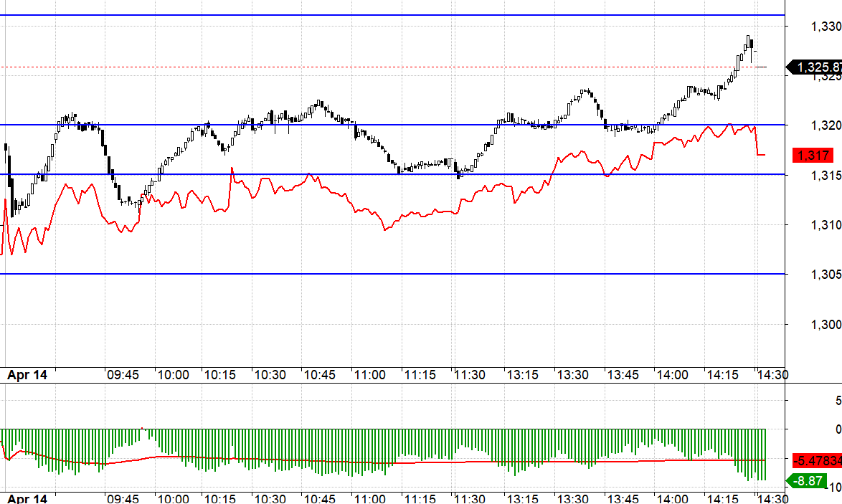Image resolution: width=842 pixels, height=504 pixels.
Task: Click 09:45 on the main chart time axis
Action: [123, 375]
